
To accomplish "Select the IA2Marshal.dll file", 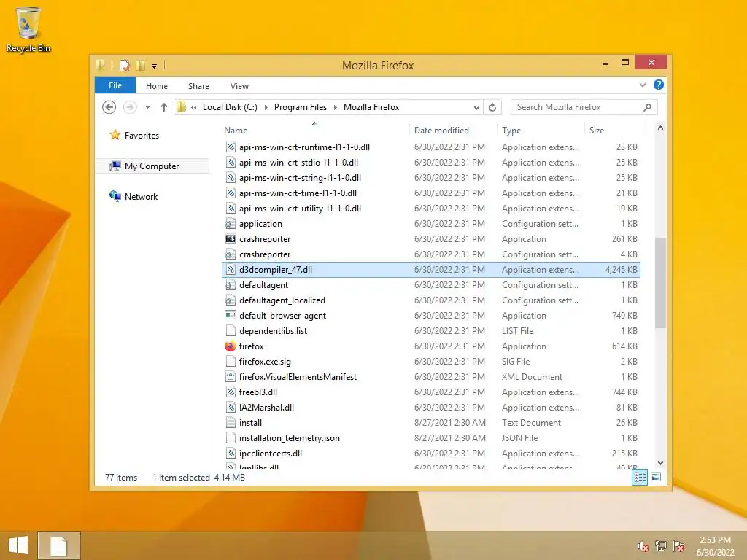I will click(431, 407).
